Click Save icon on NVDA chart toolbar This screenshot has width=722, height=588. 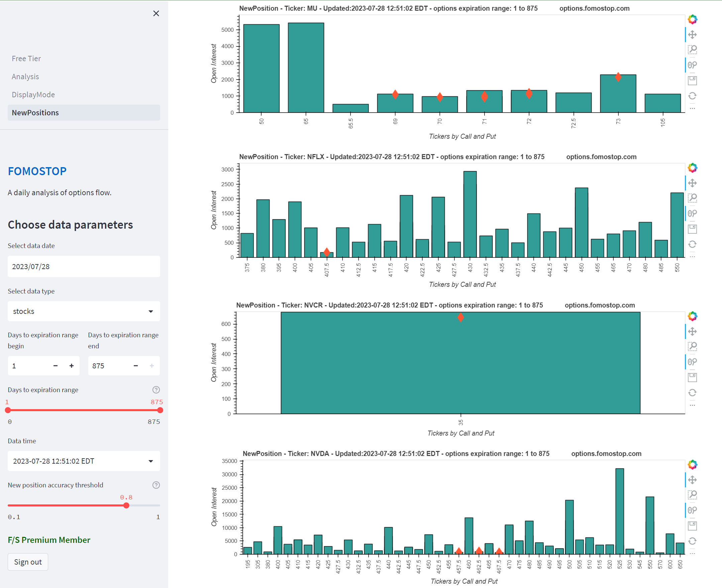coord(692,526)
